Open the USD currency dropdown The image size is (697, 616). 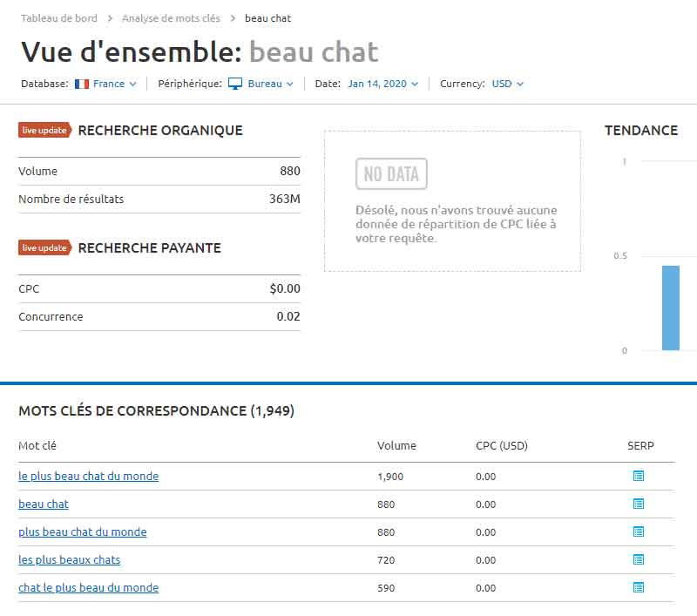[x=508, y=84]
